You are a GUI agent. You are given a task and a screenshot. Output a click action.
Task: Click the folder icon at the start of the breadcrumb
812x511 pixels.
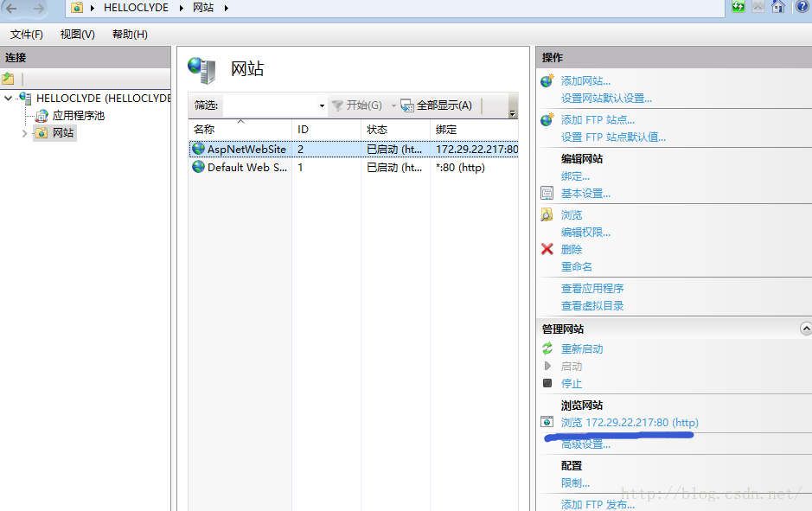click(77, 8)
